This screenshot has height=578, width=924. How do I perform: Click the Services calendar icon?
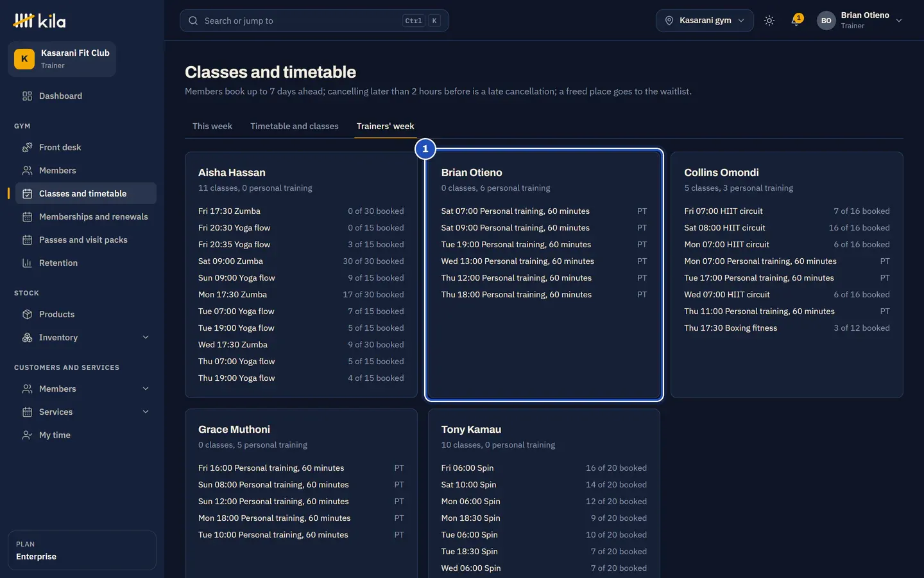click(x=27, y=412)
